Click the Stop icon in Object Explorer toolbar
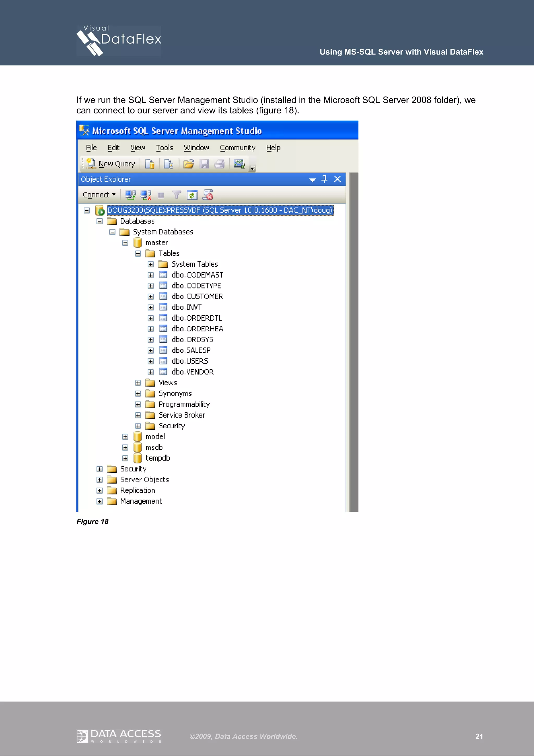This screenshot has width=534, height=756. click(161, 195)
